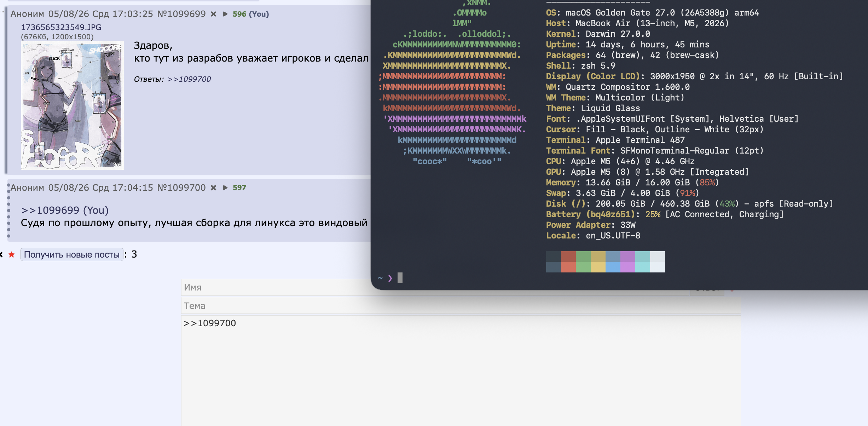The image size is (868, 426).
Task: Click post number №1099700 in the header
Action: (x=181, y=188)
